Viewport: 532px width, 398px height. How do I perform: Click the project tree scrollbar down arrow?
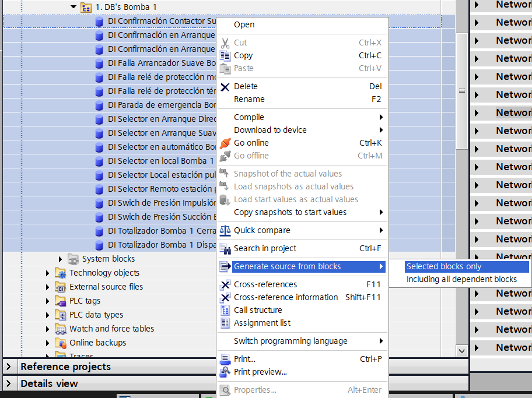coord(461,351)
